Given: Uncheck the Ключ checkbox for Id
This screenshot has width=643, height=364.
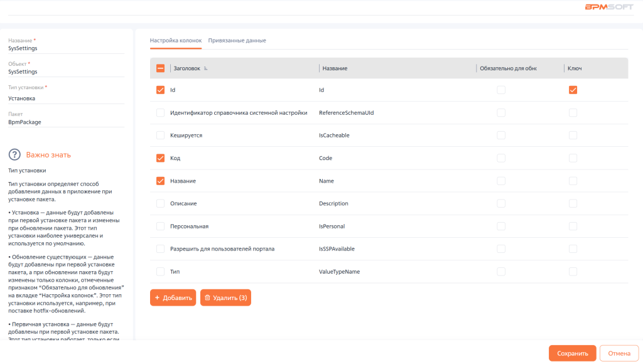Looking at the screenshot, I should (x=573, y=90).
